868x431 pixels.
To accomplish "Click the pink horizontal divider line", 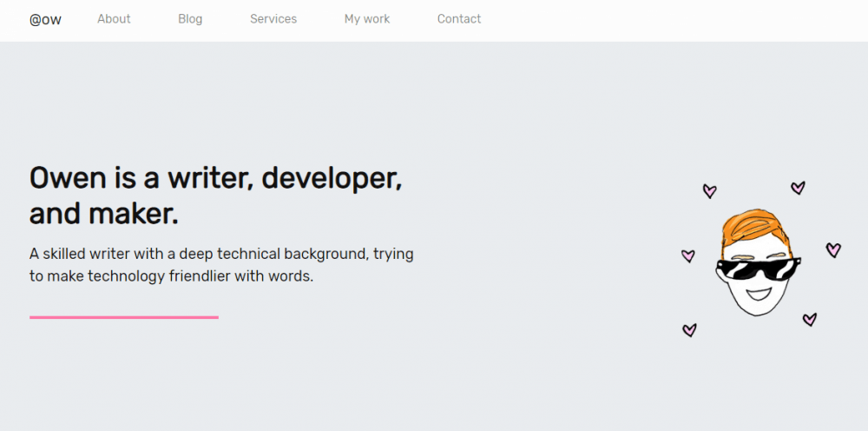I will pyautogui.click(x=124, y=317).
